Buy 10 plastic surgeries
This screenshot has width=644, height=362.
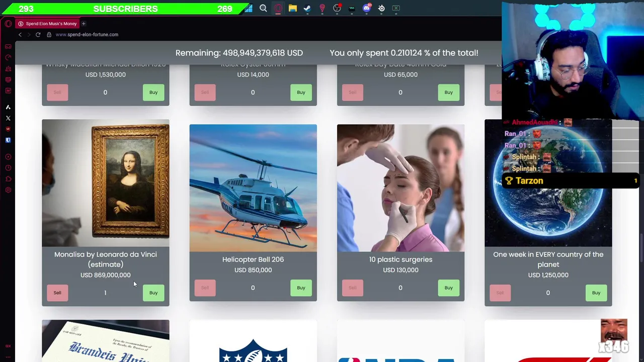click(x=448, y=288)
